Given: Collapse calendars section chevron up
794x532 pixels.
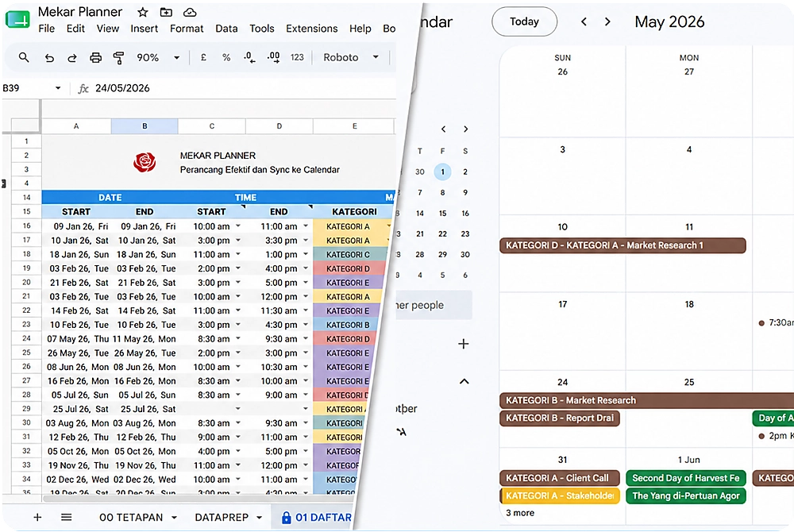Looking at the screenshot, I should pos(464,382).
